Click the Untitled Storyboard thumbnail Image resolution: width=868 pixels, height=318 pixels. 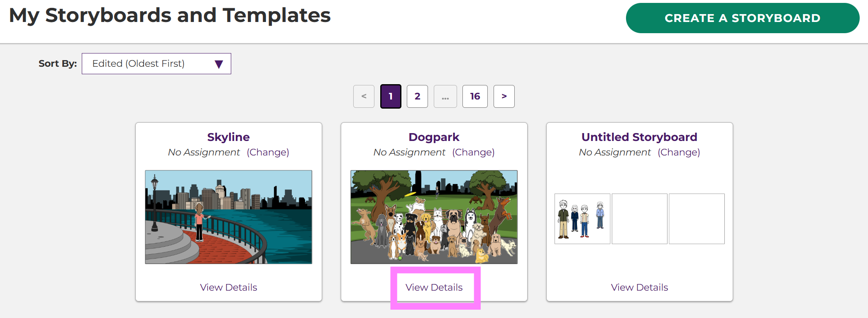click(639, 218)
